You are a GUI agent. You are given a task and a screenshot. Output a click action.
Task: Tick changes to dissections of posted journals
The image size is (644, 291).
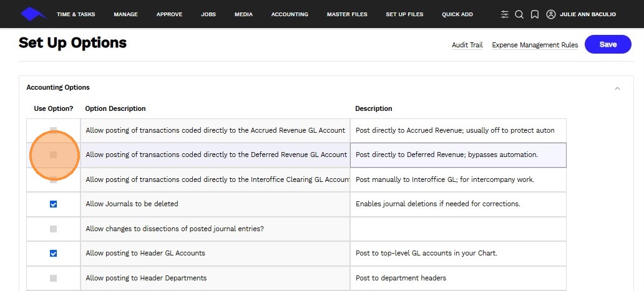click(53, 229)
